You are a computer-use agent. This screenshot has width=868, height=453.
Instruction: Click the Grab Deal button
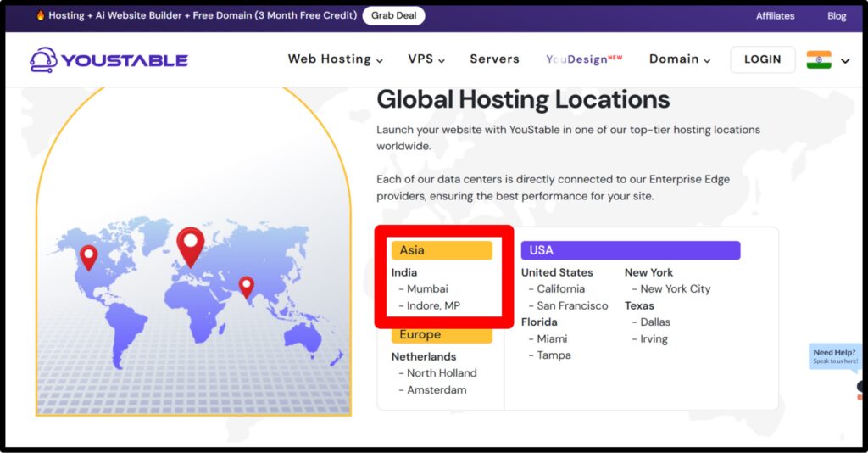tap(393, 15)
